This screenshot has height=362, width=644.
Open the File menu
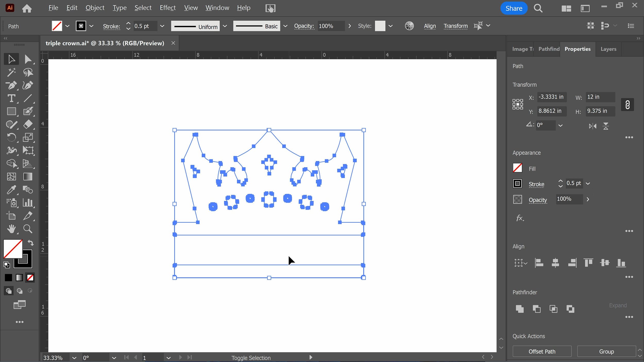pos(53,8)
